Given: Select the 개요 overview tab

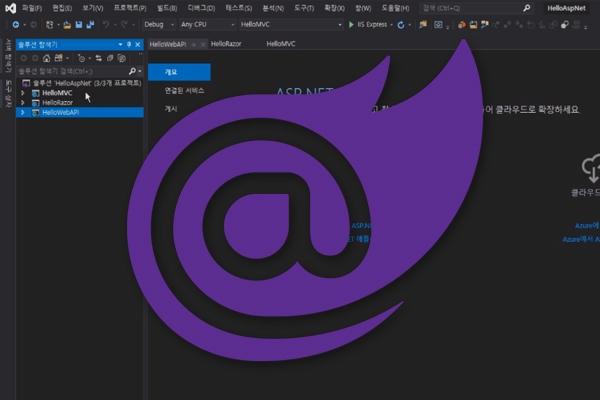Looking at the screenshot, I should pos(179,72).
